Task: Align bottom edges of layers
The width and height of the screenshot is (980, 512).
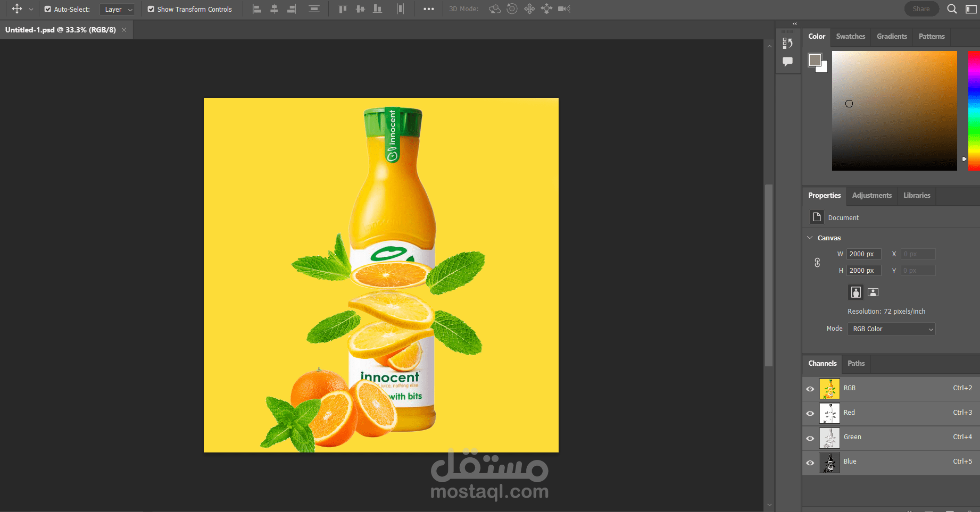Action: tap(378, 9)
